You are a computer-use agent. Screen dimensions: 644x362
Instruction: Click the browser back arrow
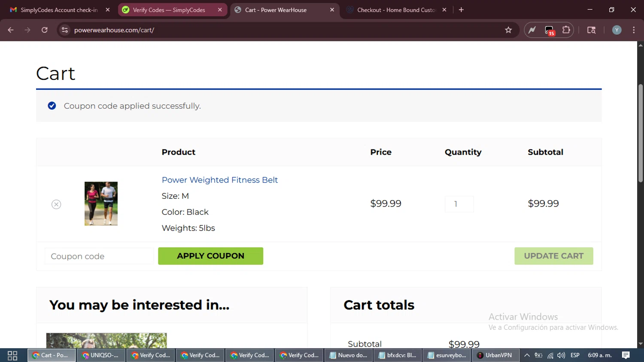[x=11, y=30]
